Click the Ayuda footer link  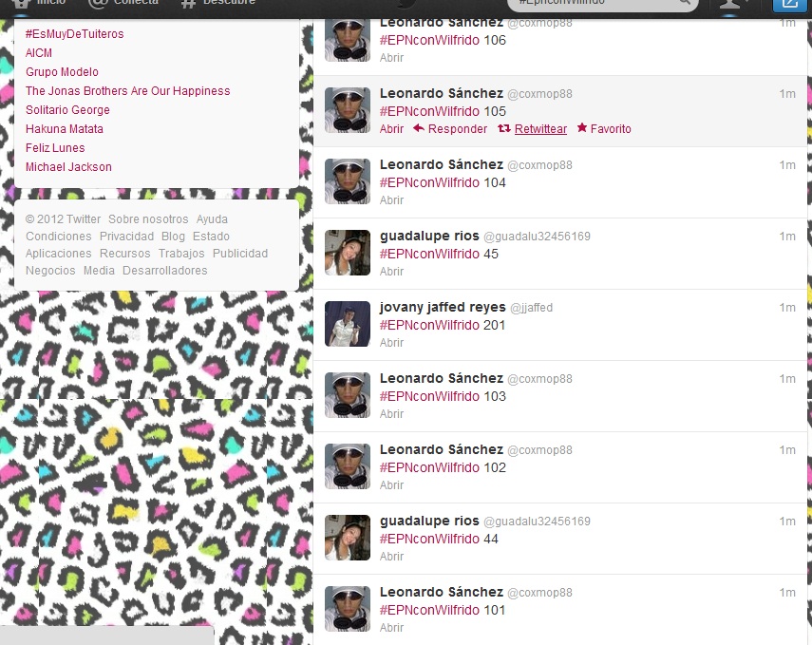[212, 219]
